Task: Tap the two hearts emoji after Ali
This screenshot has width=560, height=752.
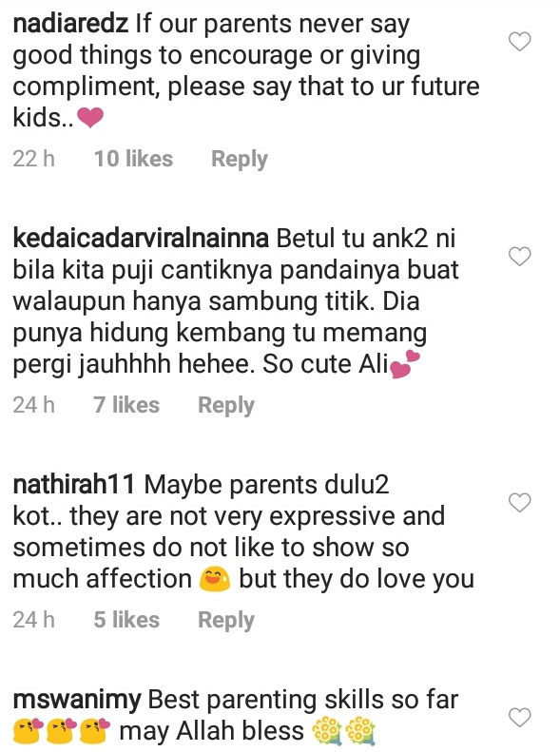Action: click(x=405, y=364)
